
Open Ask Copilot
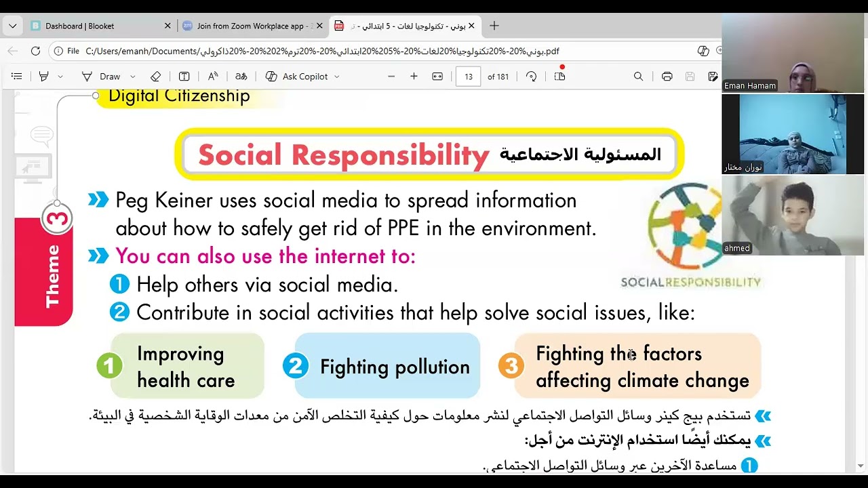pos(297,77)
